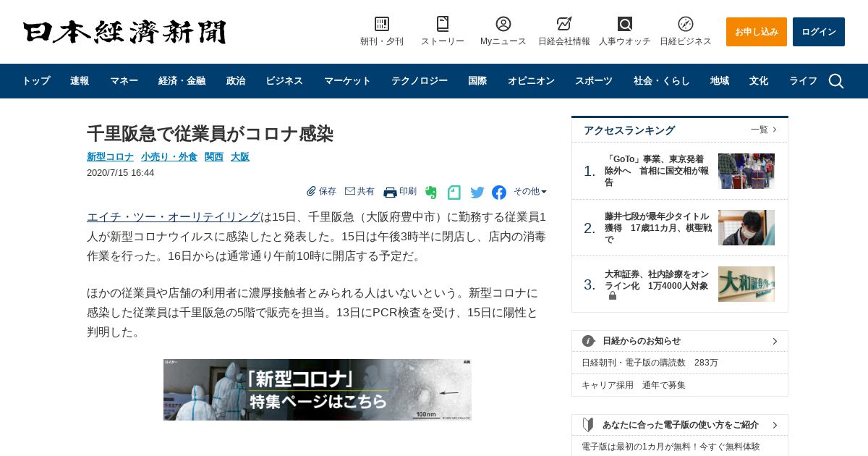Click the GoTo story thumbnail image

(746, 171)
